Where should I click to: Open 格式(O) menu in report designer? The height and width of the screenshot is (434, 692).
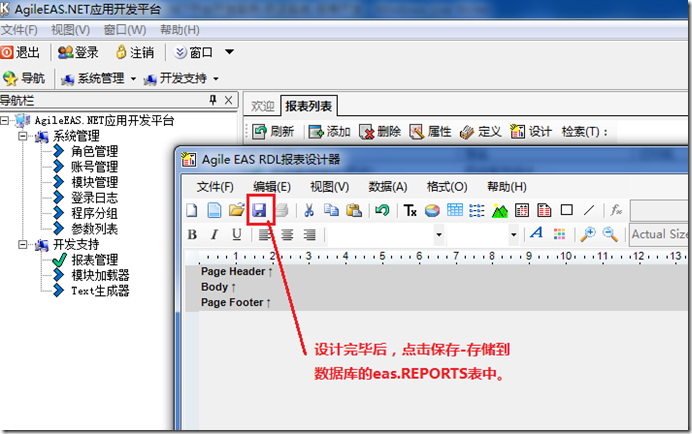pyautogui.click(x=447, y=187)
